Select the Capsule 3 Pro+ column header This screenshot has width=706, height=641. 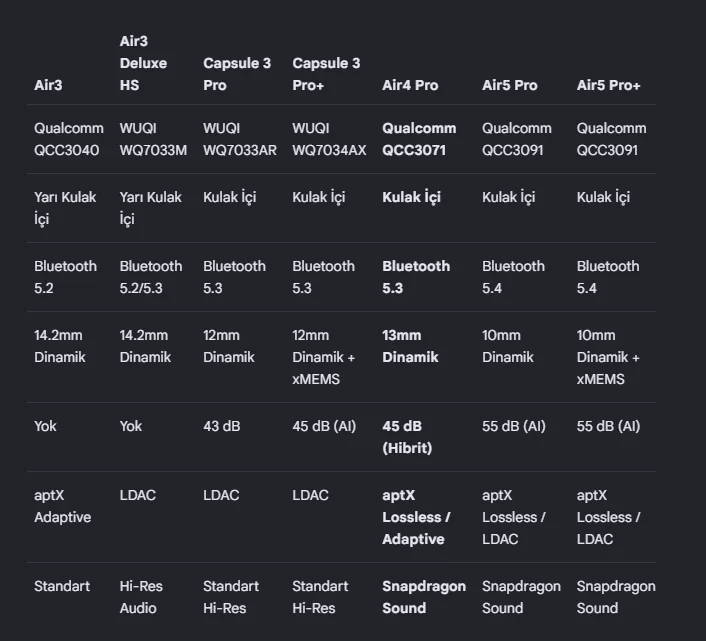[x=326, y=74]
